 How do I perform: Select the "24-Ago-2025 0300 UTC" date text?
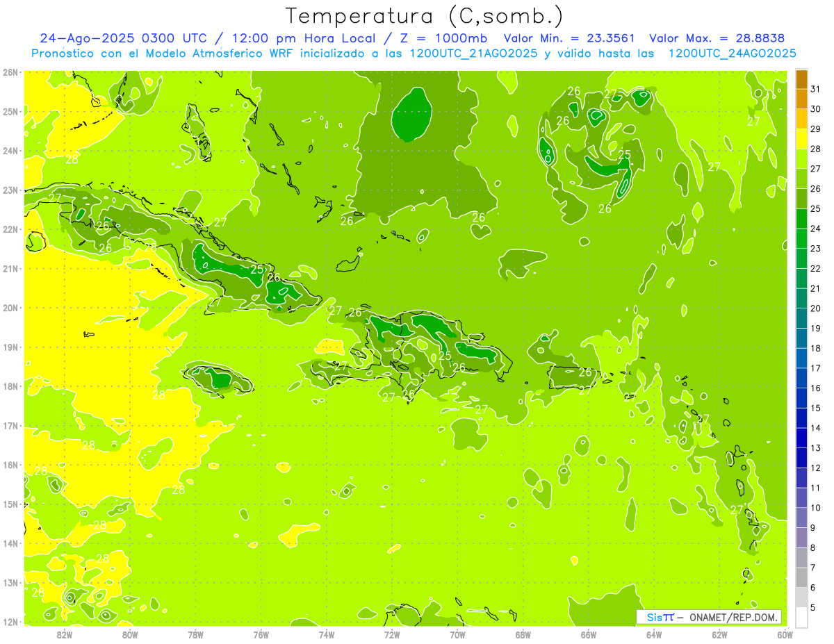[124, 38]
